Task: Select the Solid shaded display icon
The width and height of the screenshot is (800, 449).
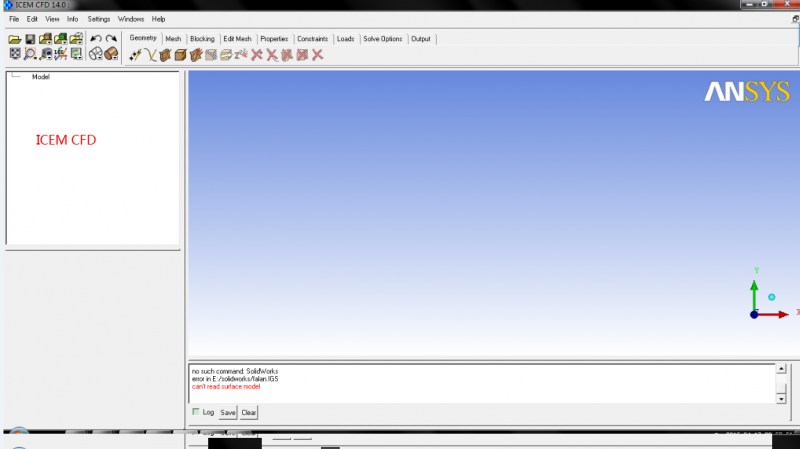Action: pos(111,54)
